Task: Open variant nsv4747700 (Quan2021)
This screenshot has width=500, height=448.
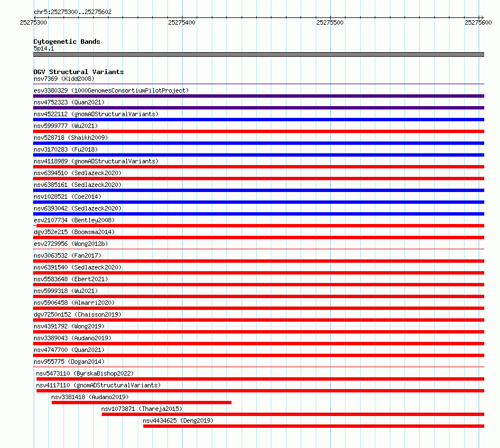Action: (x=69, y=350)
